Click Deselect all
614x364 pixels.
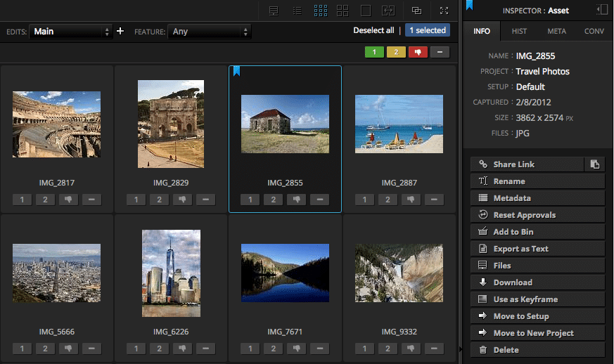373,30
